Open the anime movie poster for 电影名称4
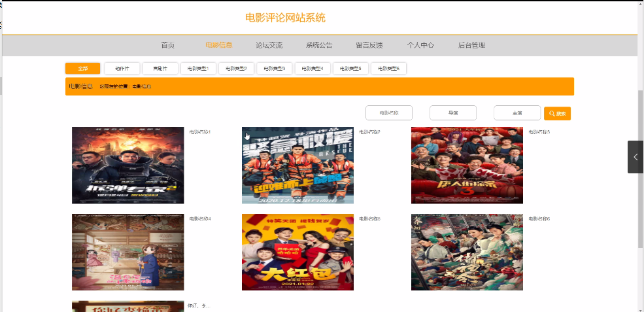 (127, 252)
